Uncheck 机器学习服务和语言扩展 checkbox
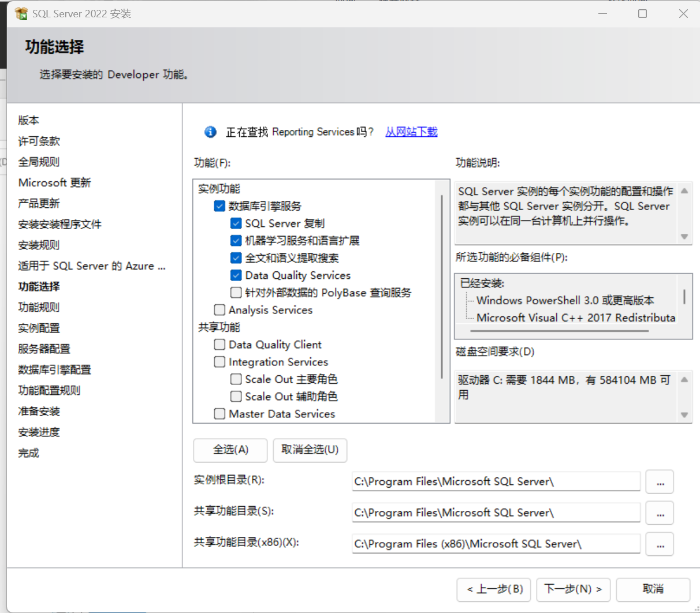This screenshot has width=700, height=613. tap(236, 241)
